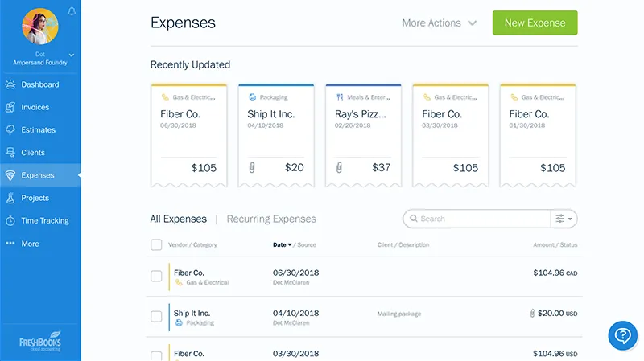Click paperclip attachment on Ship It Inc. card

[252, 168]
